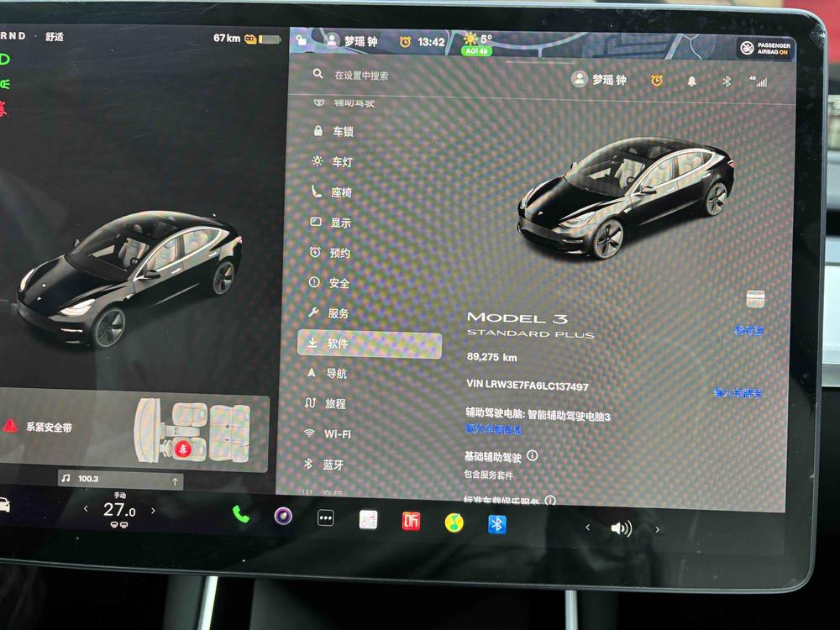Decrease volume with left arrow
Image resolution: width=840 pixels, height=630 pixels.
(588, 528)
